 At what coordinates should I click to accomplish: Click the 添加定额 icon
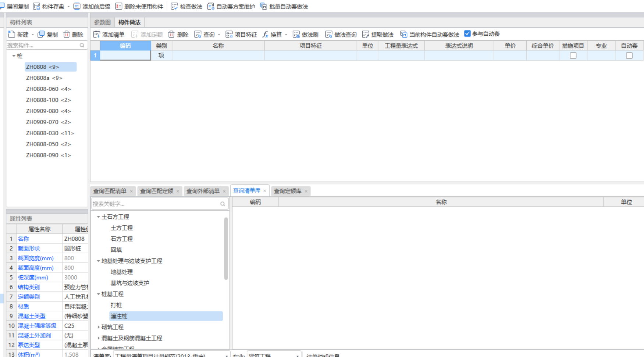pyautogui.click(x=135, y=34)
